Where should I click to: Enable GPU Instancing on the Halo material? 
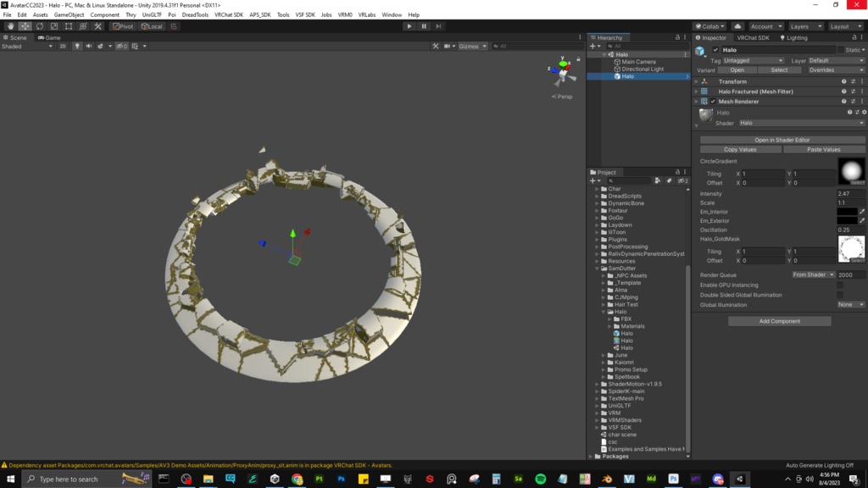[839, 285]
